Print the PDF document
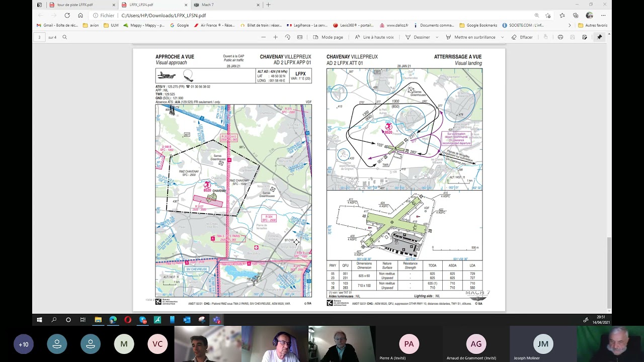 click(x=560, y=37)
